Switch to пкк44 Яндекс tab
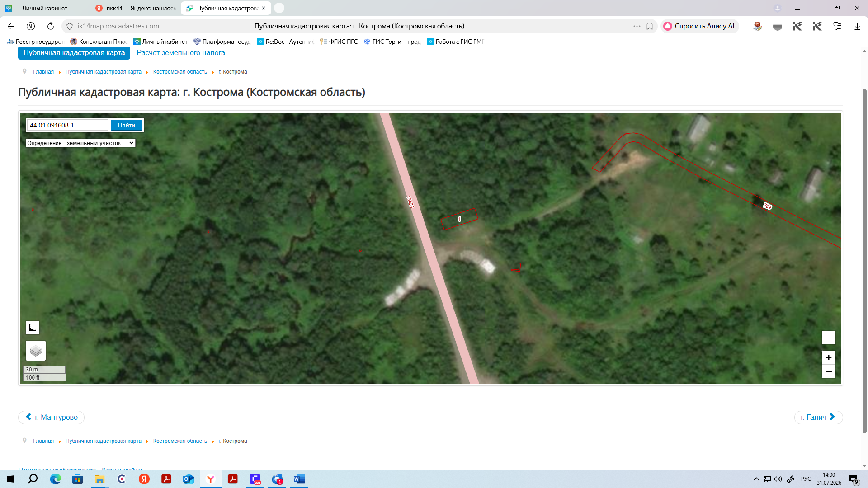868x488 pixels. pos(136,8)
